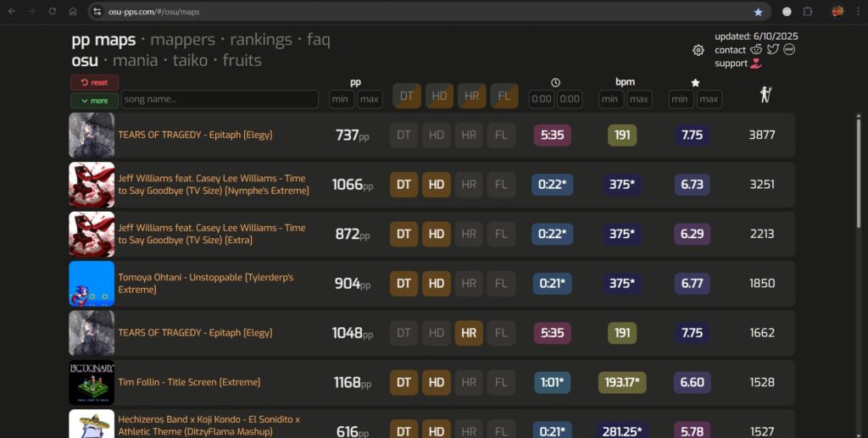This screenshot has height=438, width=868.
Task: Open the browser profile avatar
Action: pos(837,11)
